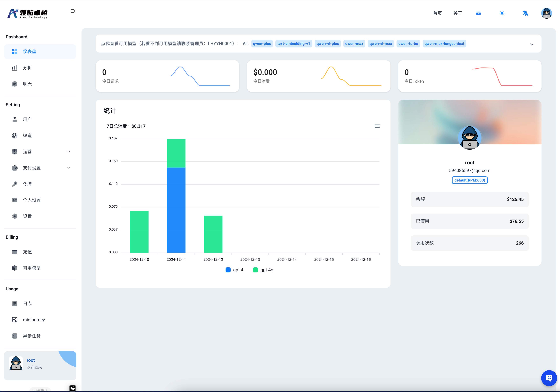Open 关于 in the top menu
The image size is (560, 392).
tap(457, 13)
